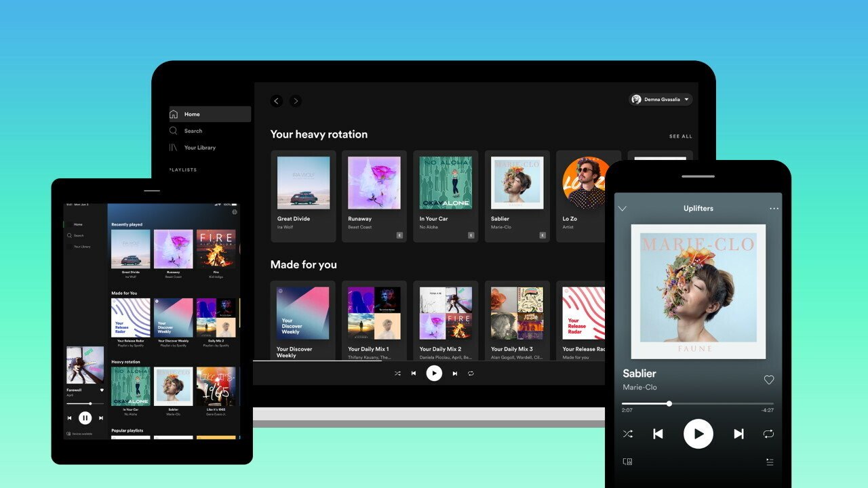Skip to next track on the phone
868x488 pixels.
739,434
